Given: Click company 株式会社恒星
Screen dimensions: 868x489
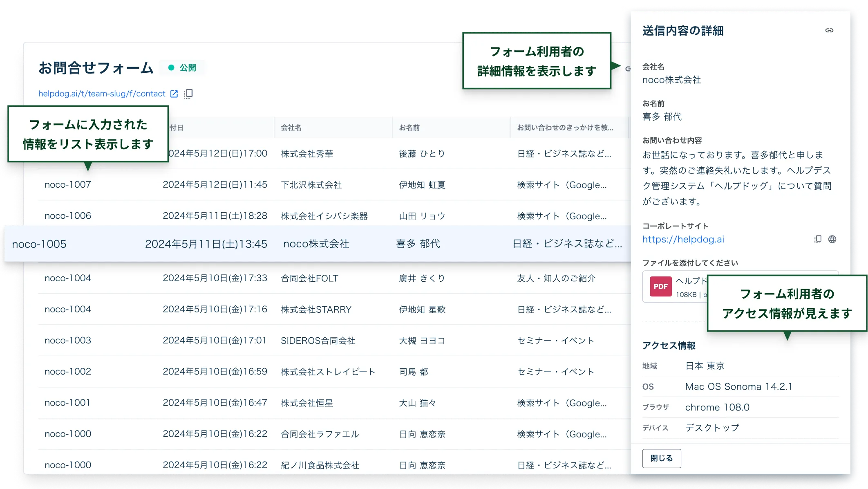Looking at the screenshot, I should click(x=307, y=403).
